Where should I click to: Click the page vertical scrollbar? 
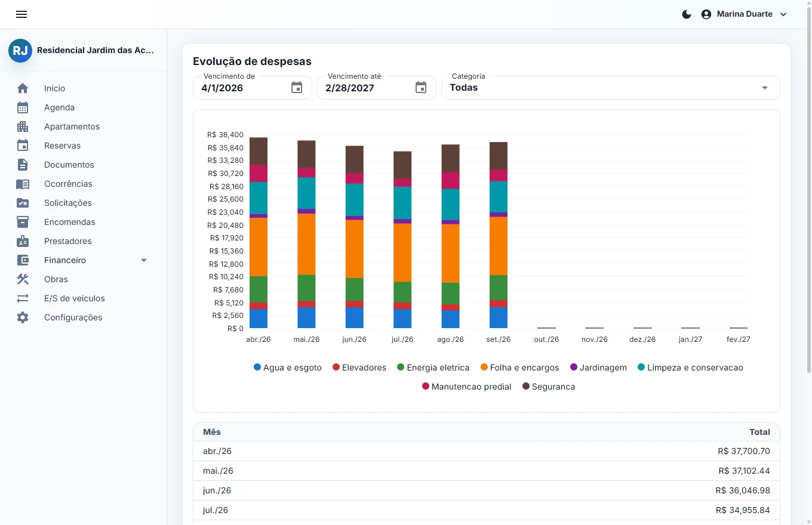[x=809, y=191]
